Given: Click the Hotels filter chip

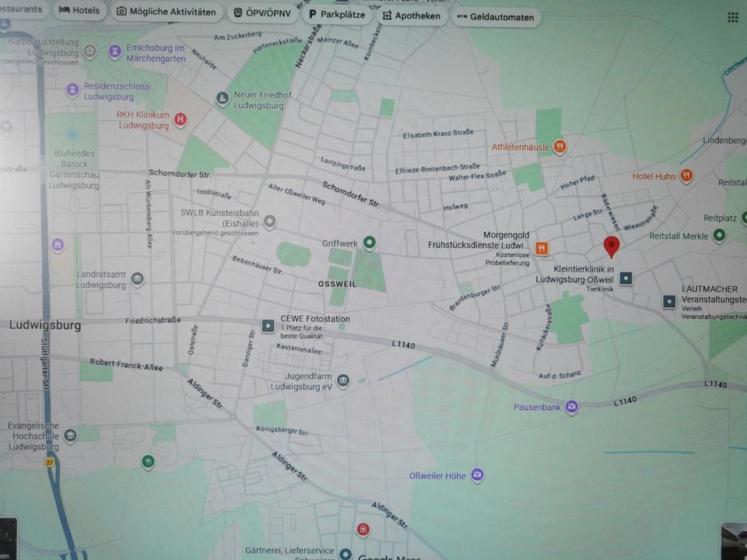Looking at the screenshot, I should (x=79, y=11).
